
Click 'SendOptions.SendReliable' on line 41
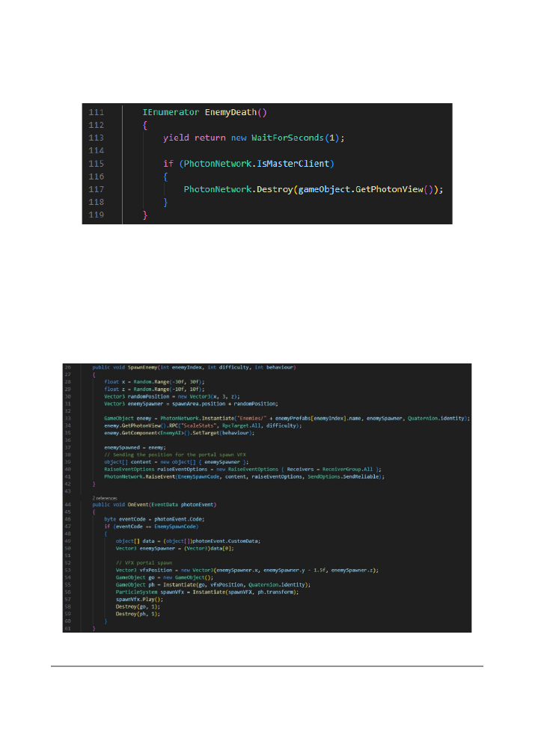(x=344, y=476)
